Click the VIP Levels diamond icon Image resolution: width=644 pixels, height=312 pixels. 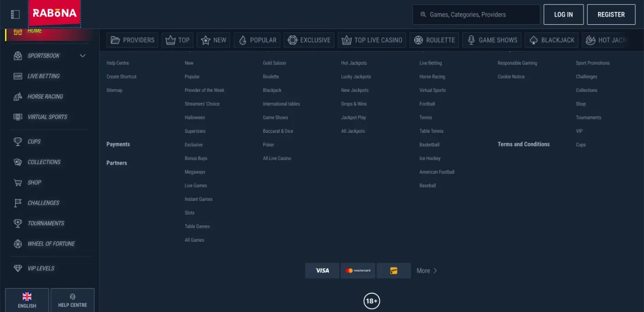(18, 268)
